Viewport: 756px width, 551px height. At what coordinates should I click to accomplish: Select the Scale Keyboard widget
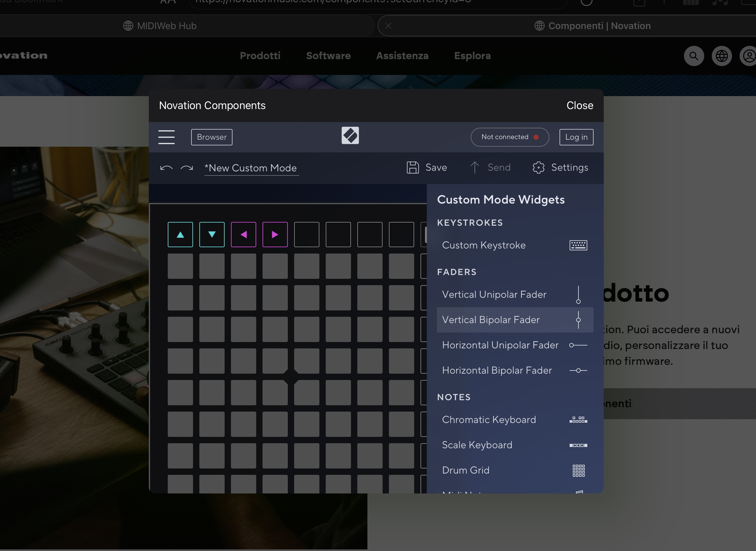tap(515, 445)
